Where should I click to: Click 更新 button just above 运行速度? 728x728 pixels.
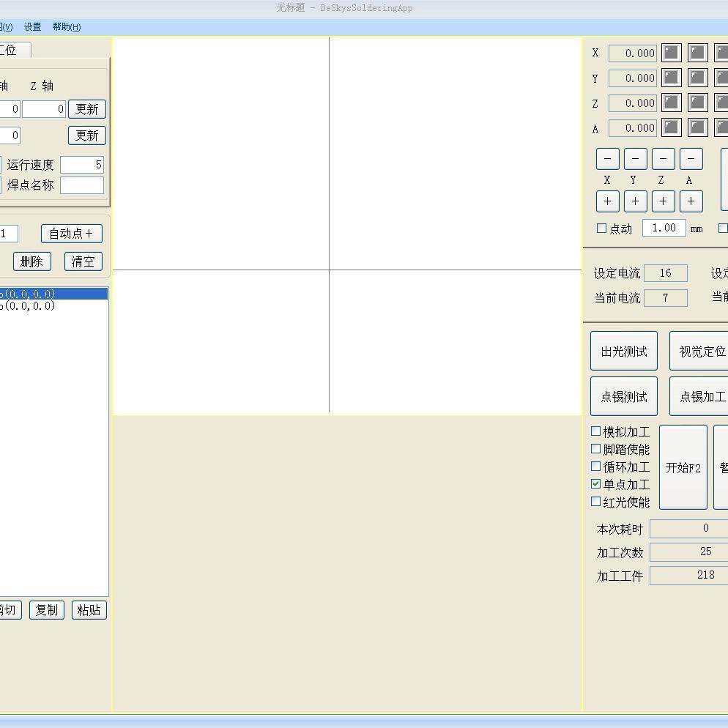[87, 135]
